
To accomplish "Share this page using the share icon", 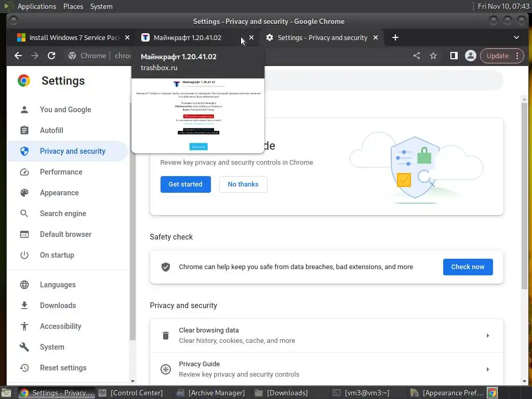I will [417, 56].
